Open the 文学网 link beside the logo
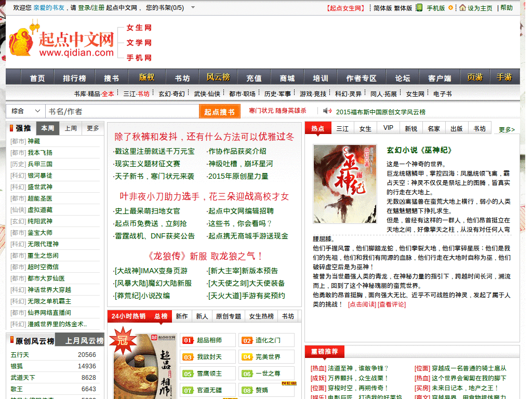This screenshot has height=399, width=532. coord(139,43)
